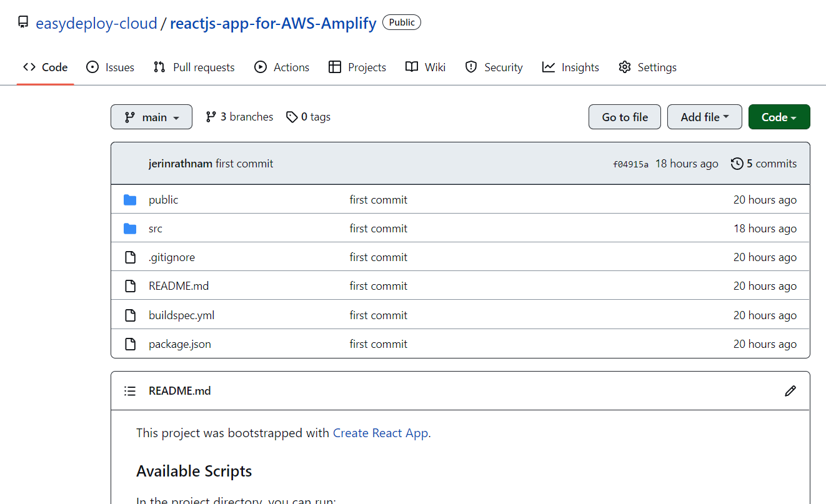826x504 pixels.
Task: Open the src folder
Action: (156, 229)
